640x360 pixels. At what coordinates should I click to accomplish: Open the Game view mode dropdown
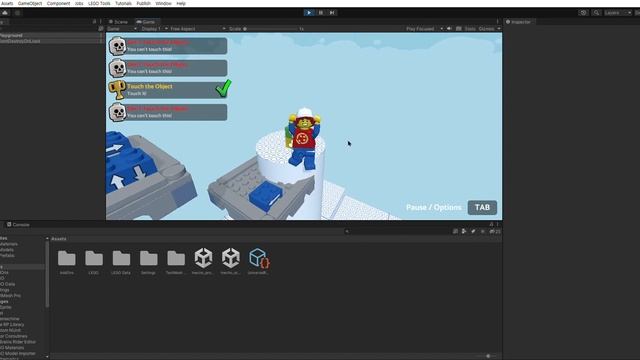122,29
